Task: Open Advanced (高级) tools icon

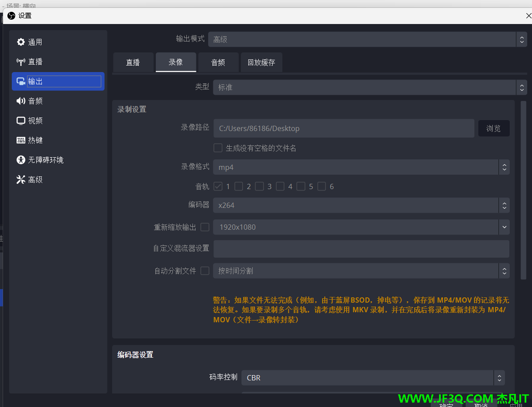Action: (21, 179)
